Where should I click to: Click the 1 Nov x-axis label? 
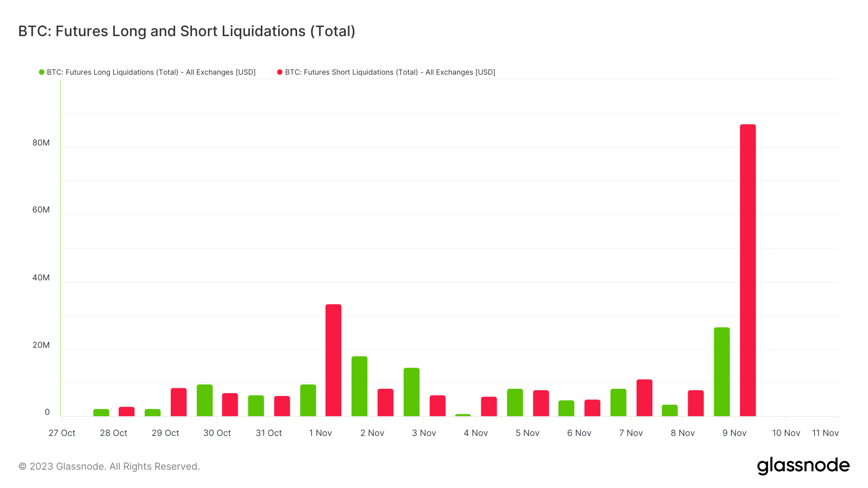321,433
